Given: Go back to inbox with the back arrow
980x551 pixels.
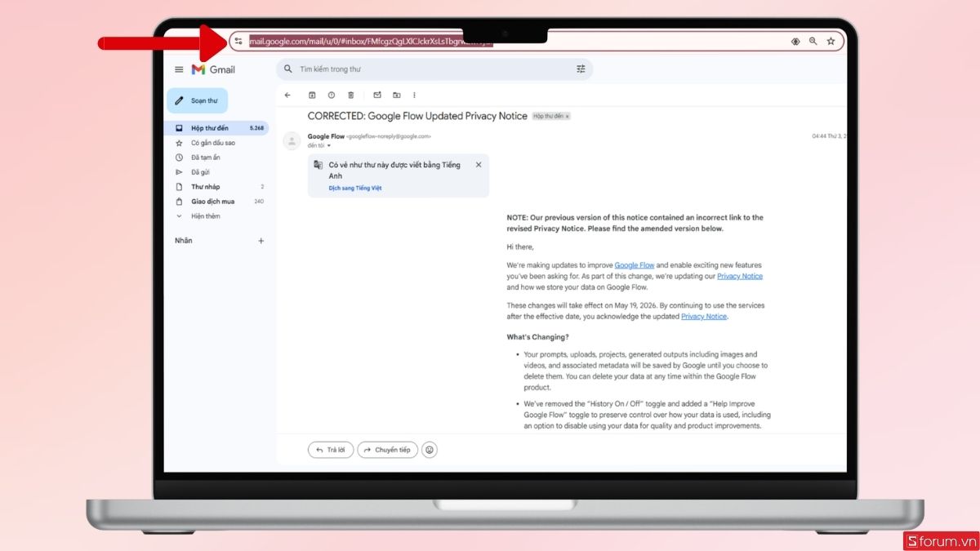Looking at the screenshot, I should [x=287, y=96].
